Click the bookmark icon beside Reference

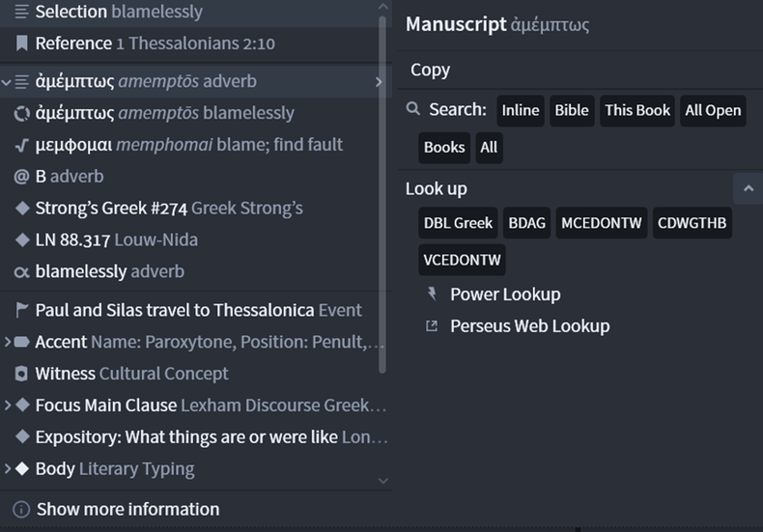(21, 43)
